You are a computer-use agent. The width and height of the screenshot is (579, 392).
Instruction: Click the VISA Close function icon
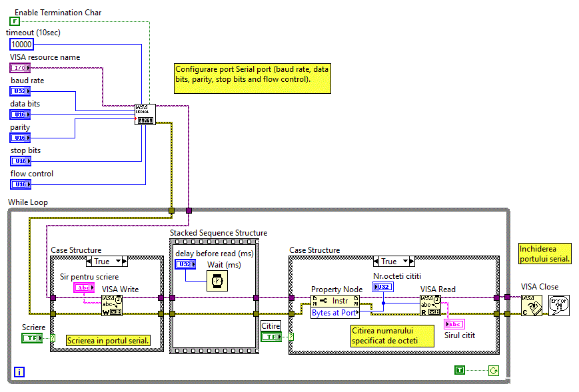pos(531,305)
